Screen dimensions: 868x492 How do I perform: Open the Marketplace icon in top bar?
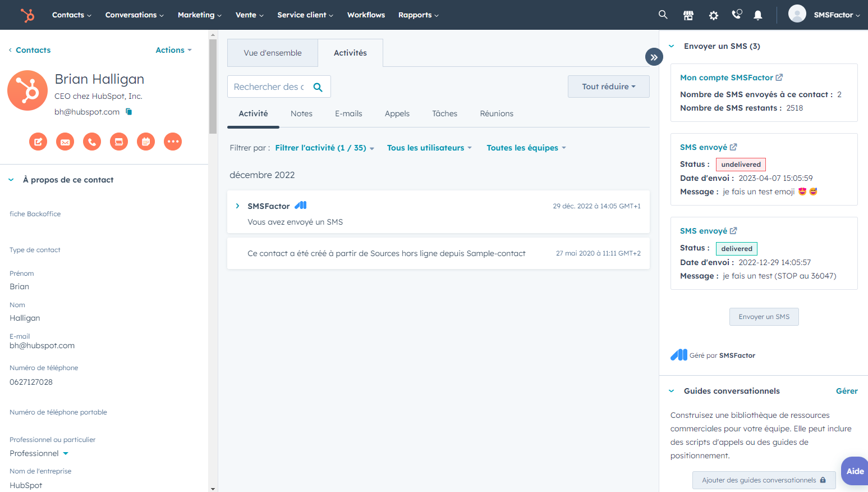coord(688,15)
